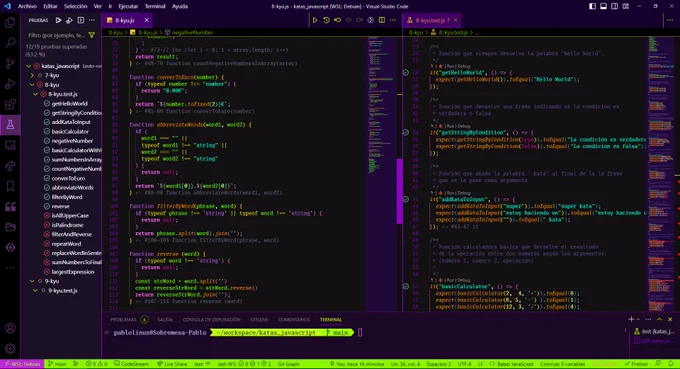Switch to the Problemas panel tab
The width and height of the screenshot is (680, 369).
tap(123, 320)
